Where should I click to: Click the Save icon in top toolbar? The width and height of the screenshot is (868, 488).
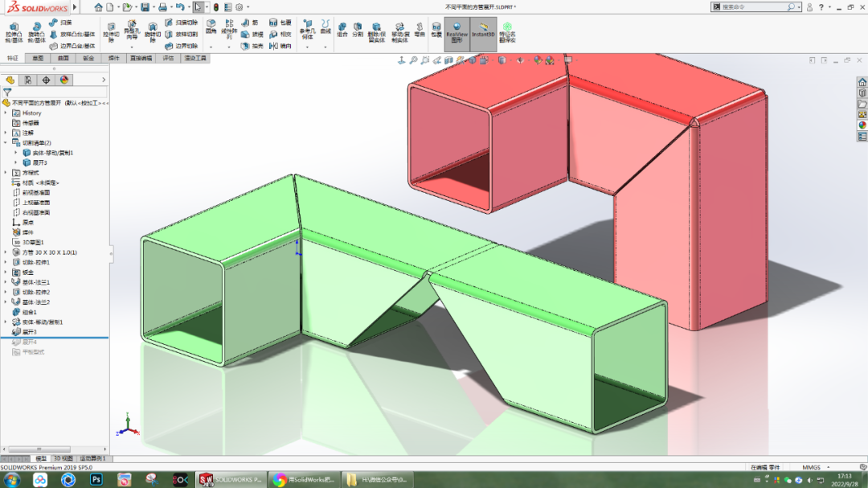(145, 6)
